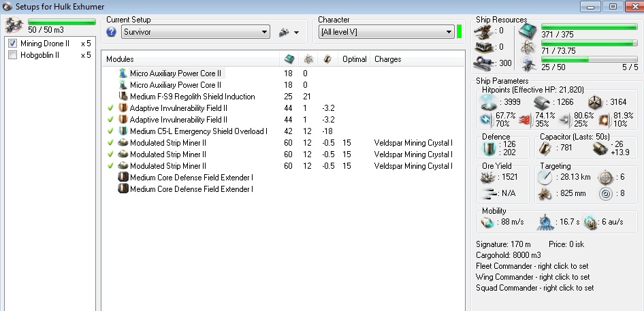644x311 pixels.
Task: Click the drone bay capacity bar
Action: [x=61, y=22]
